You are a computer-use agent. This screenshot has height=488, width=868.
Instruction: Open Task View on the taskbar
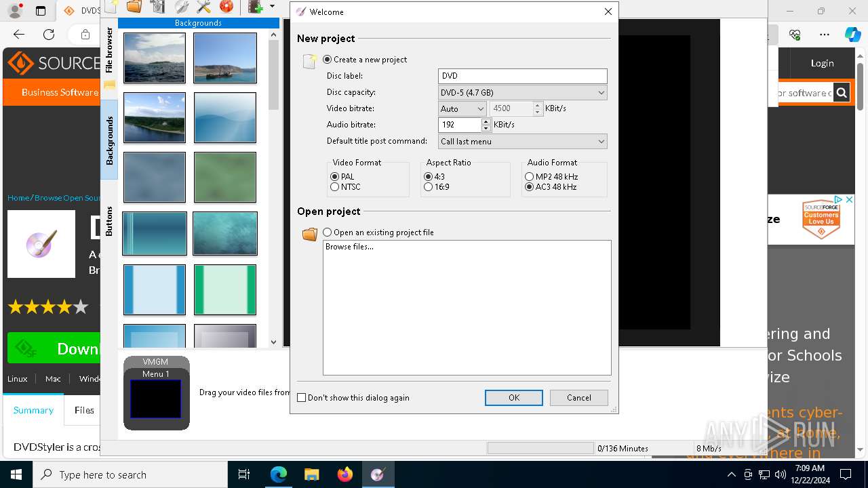(x=244, y=474)
